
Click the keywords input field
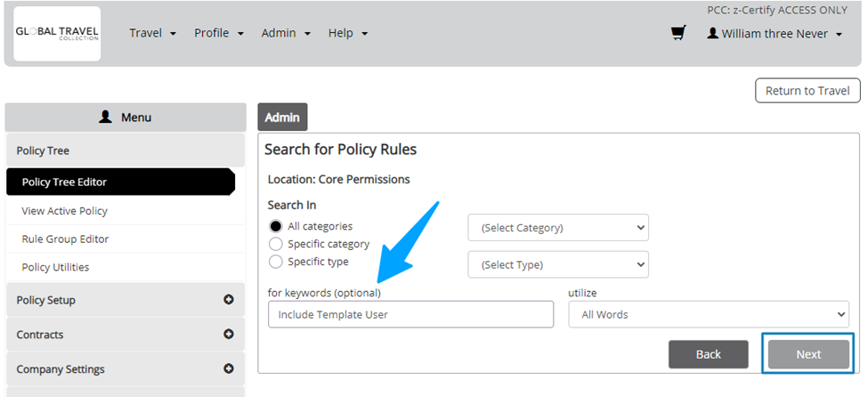point(410,314)
